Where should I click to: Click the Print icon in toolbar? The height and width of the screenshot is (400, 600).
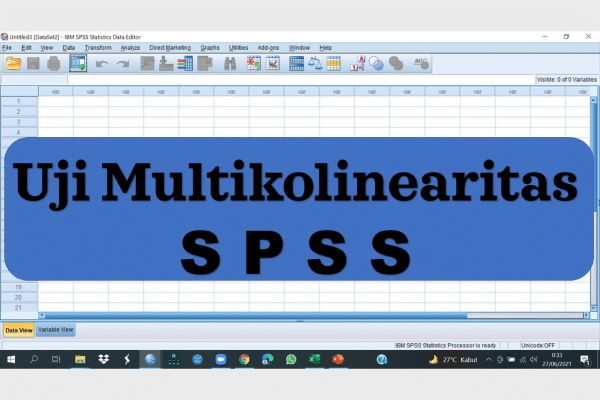pos(54,64)
